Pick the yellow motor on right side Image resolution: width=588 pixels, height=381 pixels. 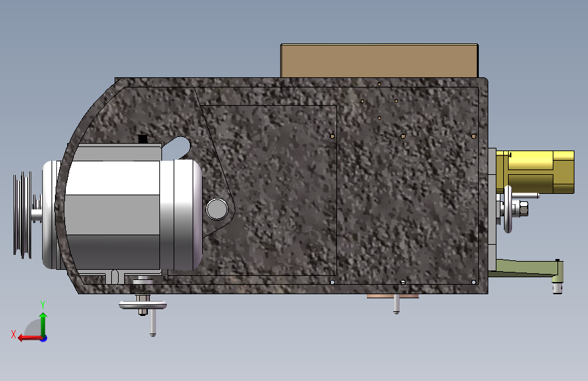point(535,172)
